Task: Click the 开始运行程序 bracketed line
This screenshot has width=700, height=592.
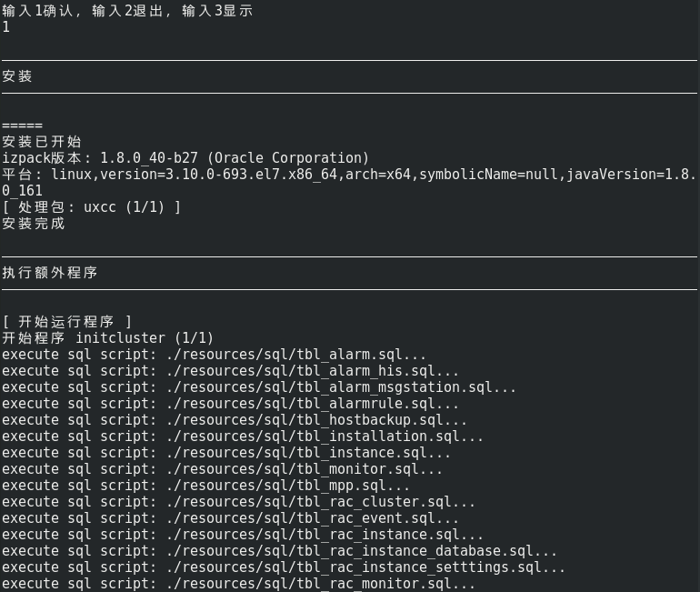Action: (67, 322)
